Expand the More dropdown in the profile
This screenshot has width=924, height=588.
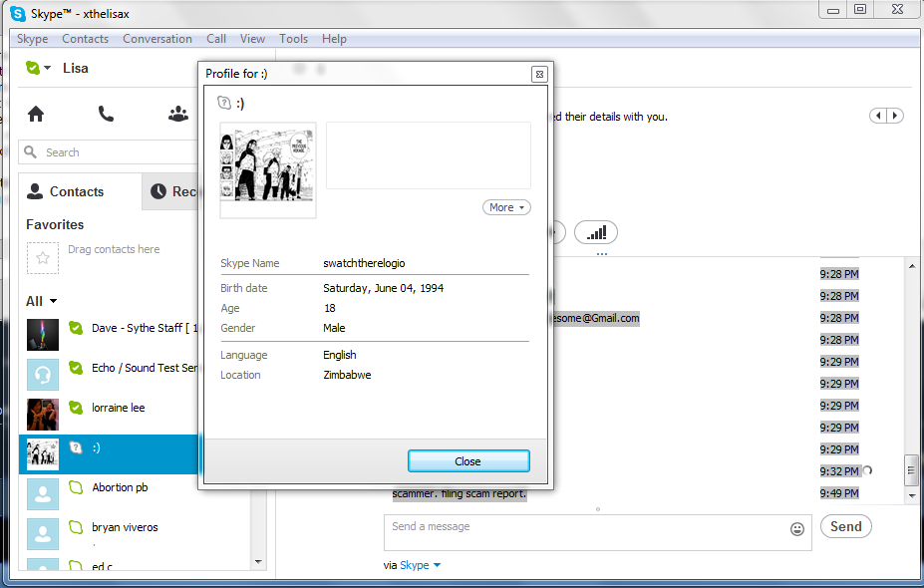tap(506, 207)
